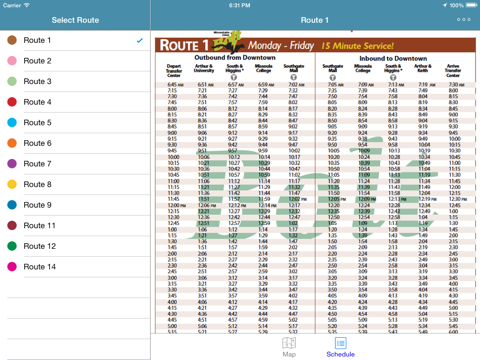Click the accessibility icon under South & Higgins outbound

(x=234, y=77)
